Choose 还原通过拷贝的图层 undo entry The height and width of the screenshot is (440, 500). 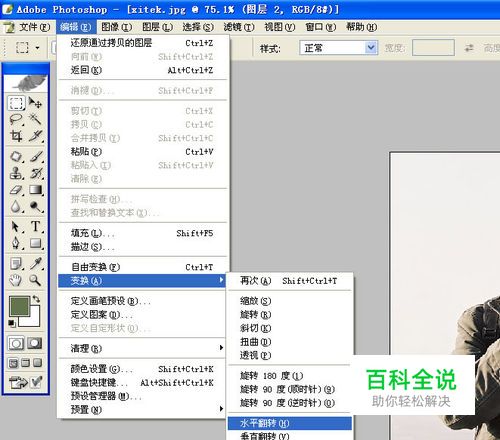(x=142, y=43)
